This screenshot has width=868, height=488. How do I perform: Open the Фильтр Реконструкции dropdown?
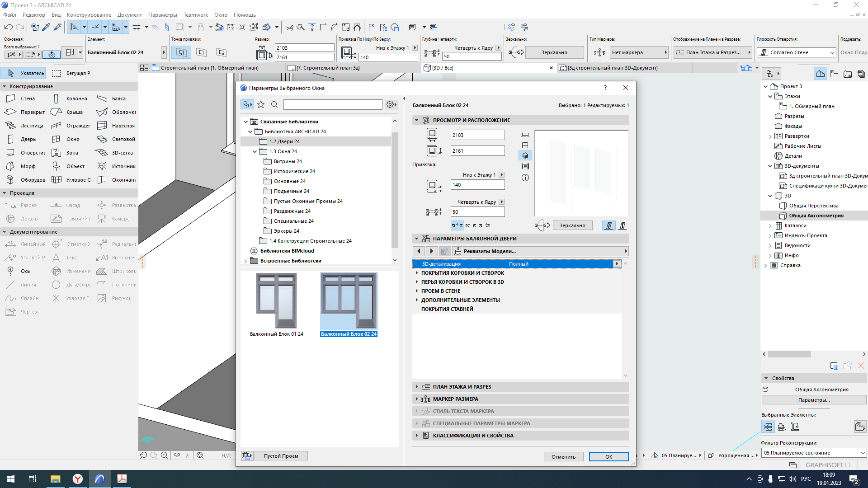pos(813,453)
